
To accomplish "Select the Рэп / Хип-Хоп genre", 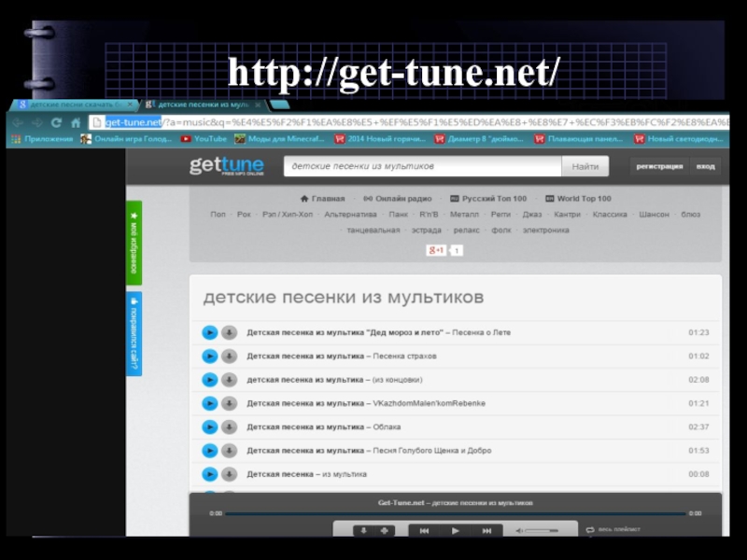I will [288, 215].
